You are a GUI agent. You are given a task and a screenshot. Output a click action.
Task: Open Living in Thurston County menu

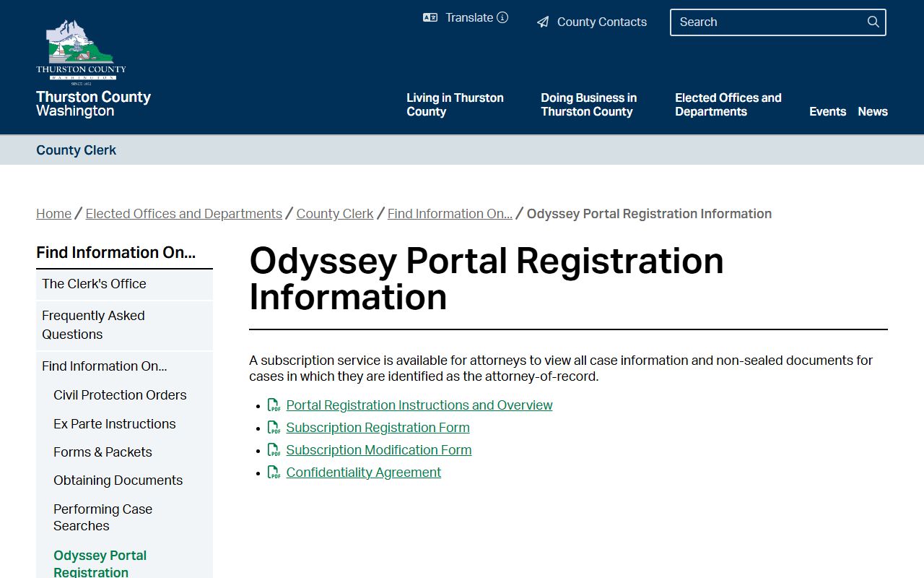pos(455,105)
